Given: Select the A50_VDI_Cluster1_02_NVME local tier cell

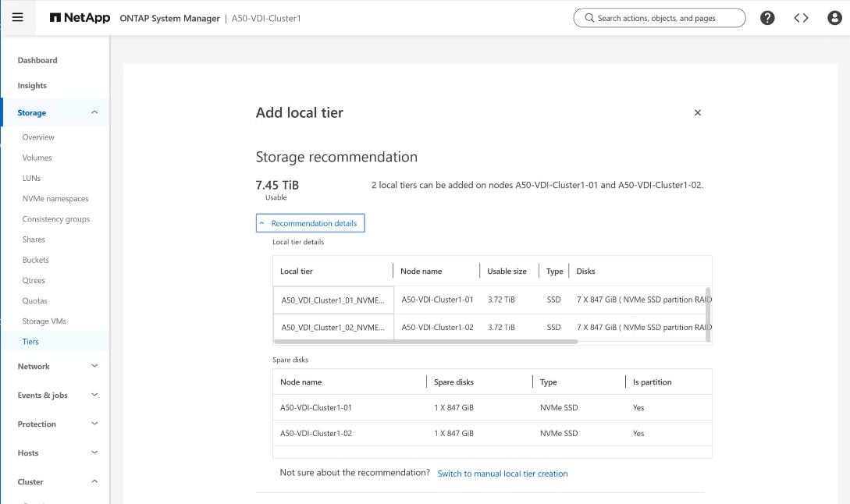Looking at the screenshot, I should (333, 328).
